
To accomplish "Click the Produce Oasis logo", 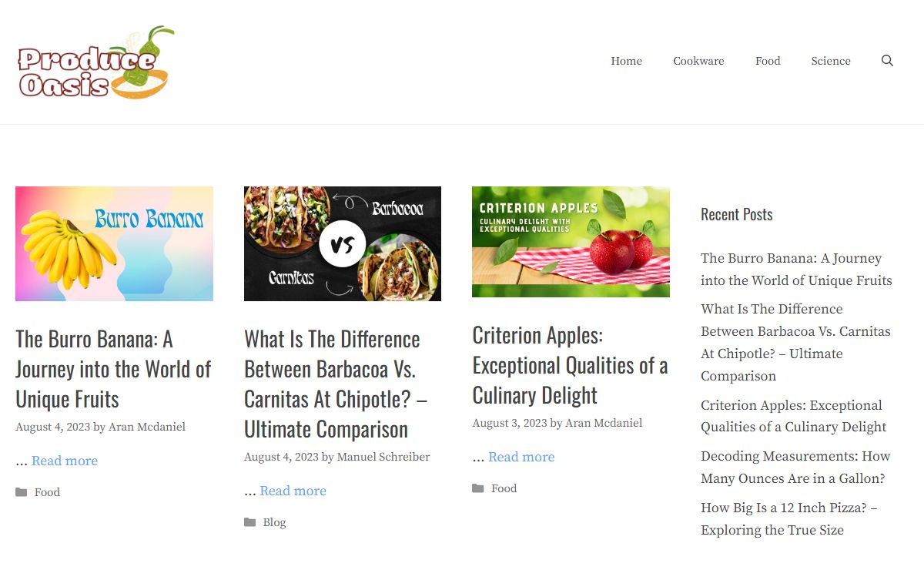I will click(x=95, y=62).
